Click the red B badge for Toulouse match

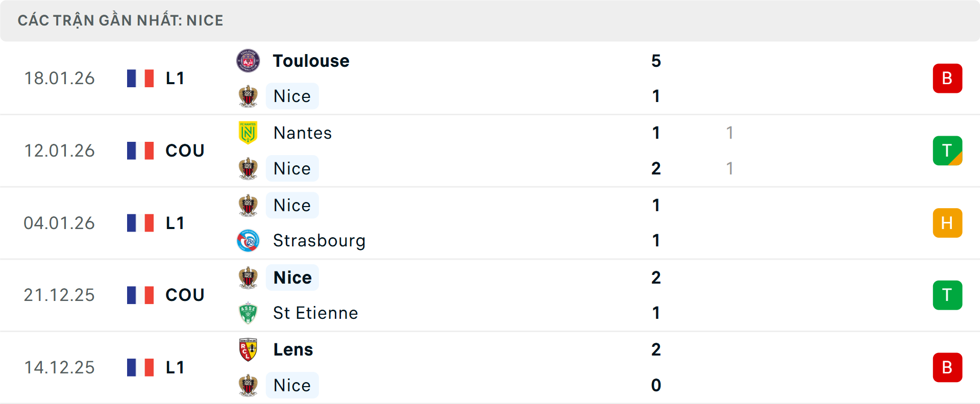(947, 79)
